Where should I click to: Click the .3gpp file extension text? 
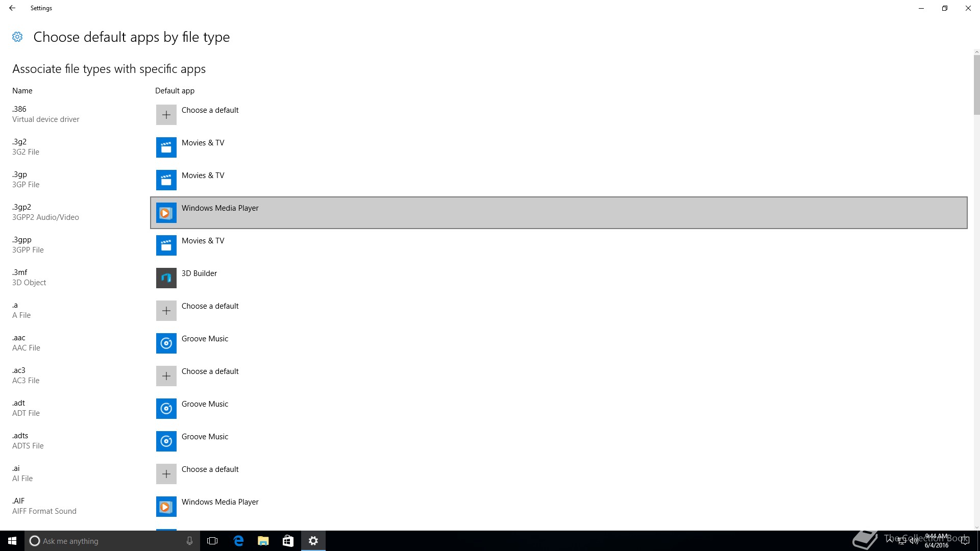[x=22, y=240]
